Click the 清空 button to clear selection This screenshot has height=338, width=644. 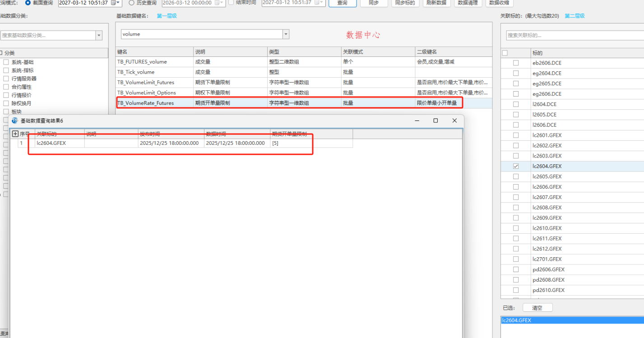click(x=537, y=308)
